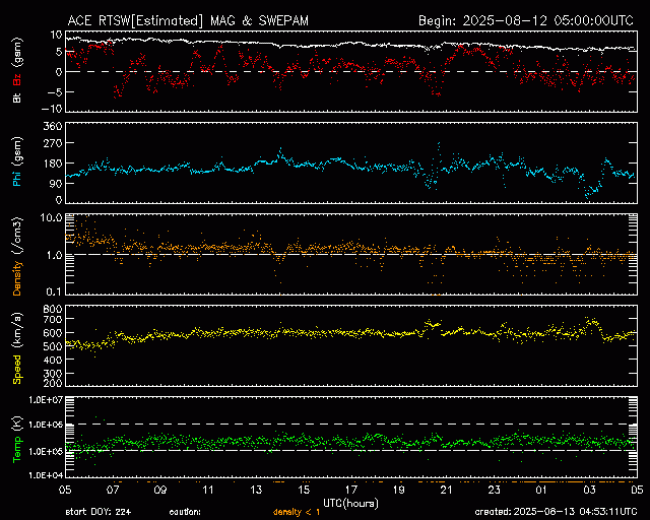Click the cyan 'Phi' axis label

(17, 177)
